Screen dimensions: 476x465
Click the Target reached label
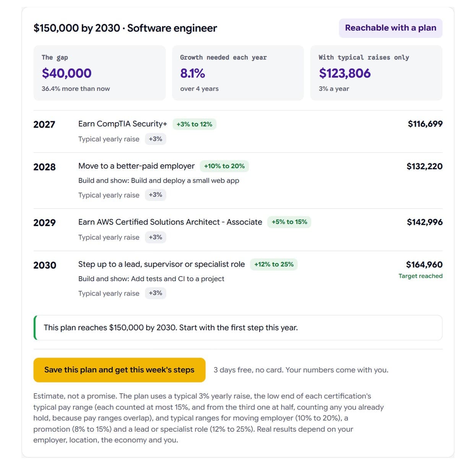click(421, 276)
